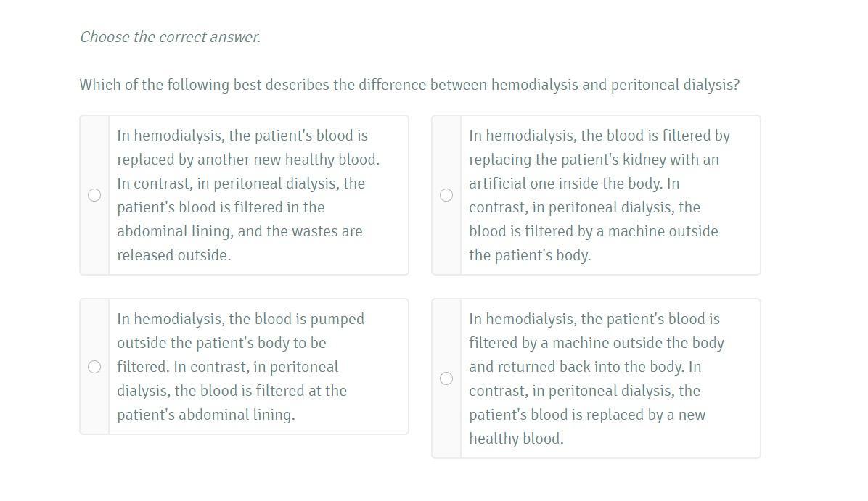Choose radio for "blood is pumped outside" answer

pos(94,367)
